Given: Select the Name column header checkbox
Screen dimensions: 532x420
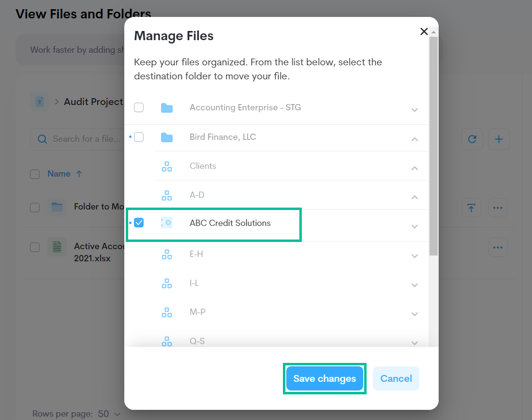Looking at the screenshot, I should 35,174.
